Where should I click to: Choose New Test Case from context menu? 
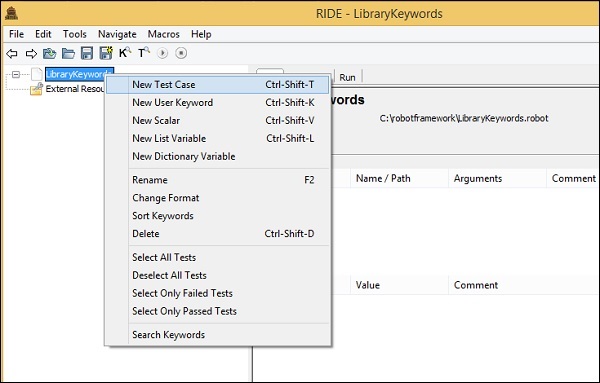click(x=217, y=85)
